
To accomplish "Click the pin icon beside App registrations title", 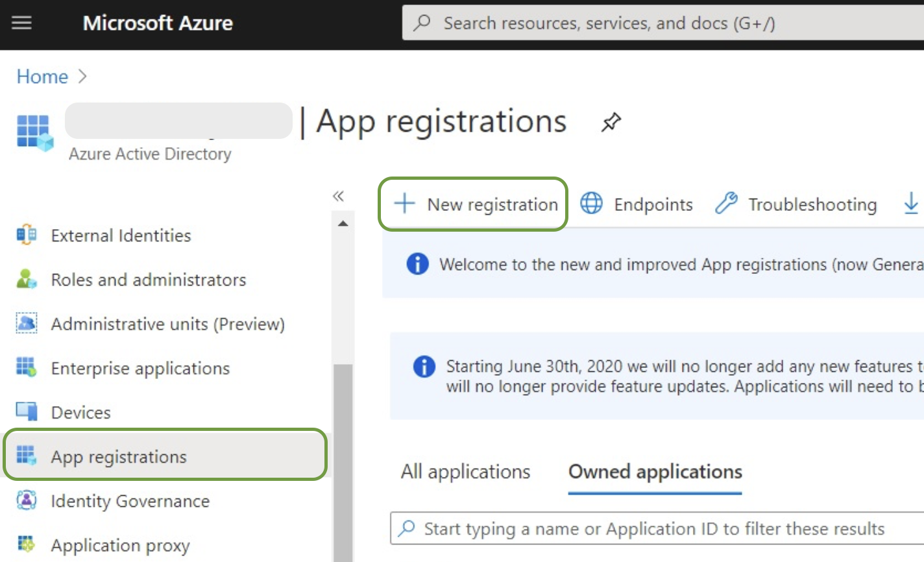I will (x=611, y=122).
